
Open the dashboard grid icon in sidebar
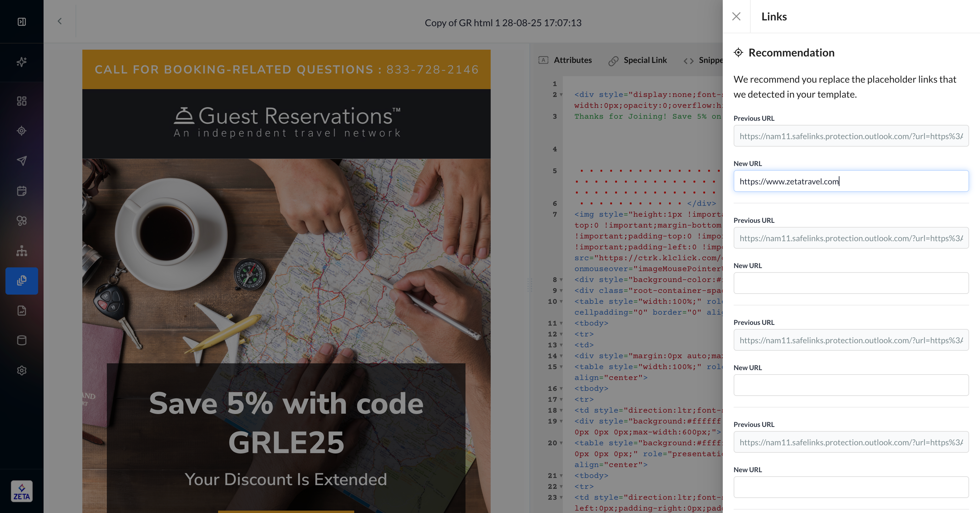22,101
